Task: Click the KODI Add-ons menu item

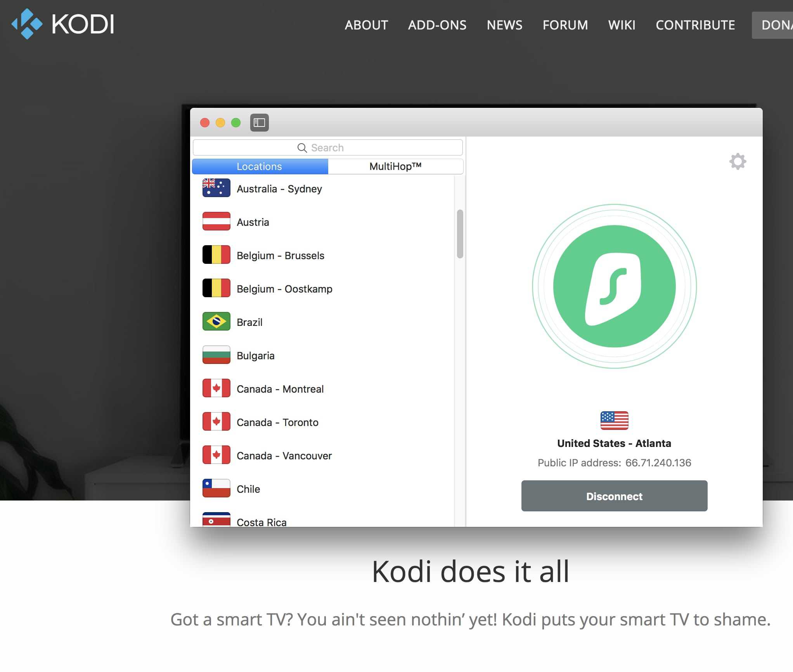Action: pyautogui.click(x=437, y=25)
